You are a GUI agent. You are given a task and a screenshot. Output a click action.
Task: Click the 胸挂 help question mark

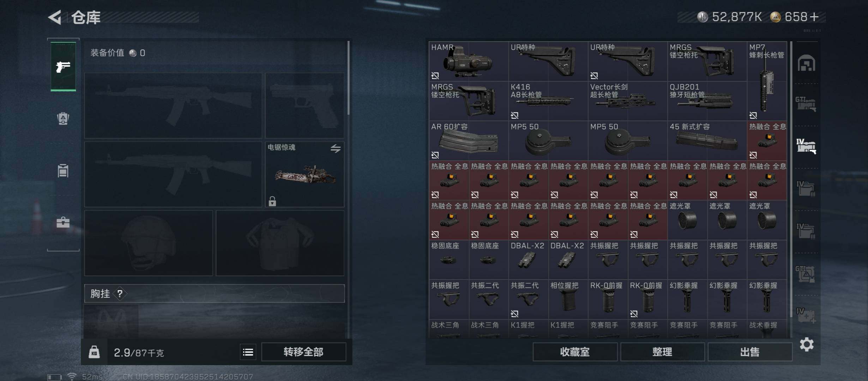coord(120,294)
